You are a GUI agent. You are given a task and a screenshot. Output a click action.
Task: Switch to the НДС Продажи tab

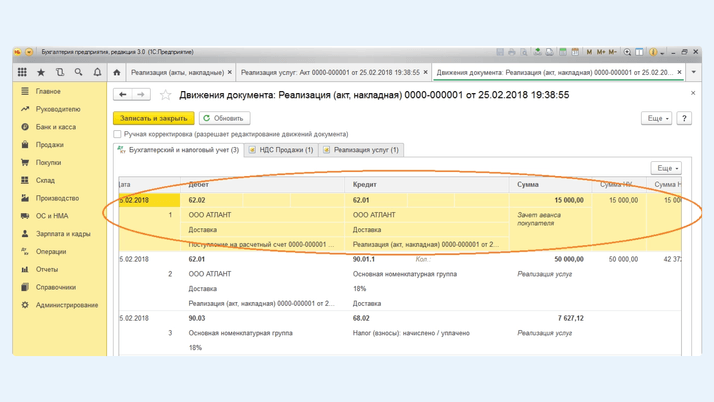[x=281, y=150]
